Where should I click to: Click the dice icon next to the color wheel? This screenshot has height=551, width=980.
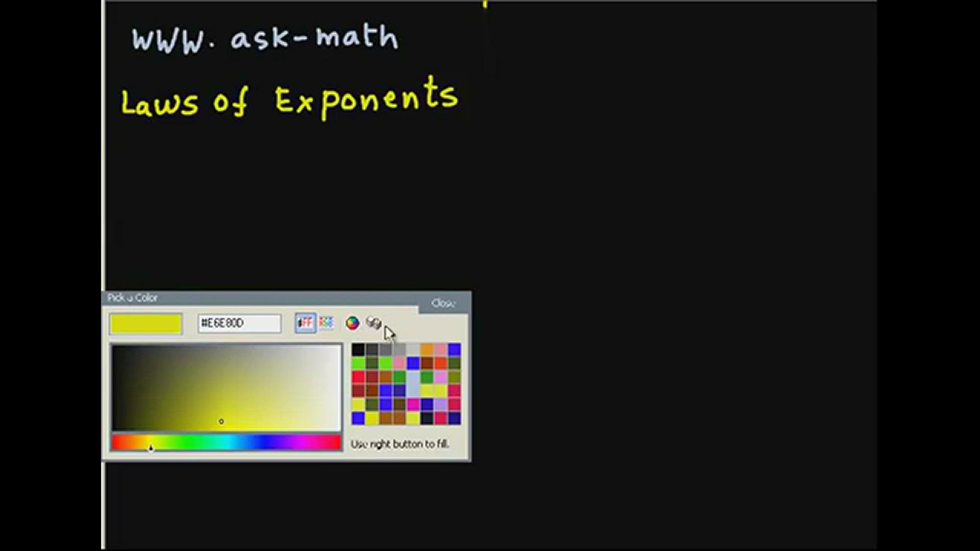coord(374,323)
